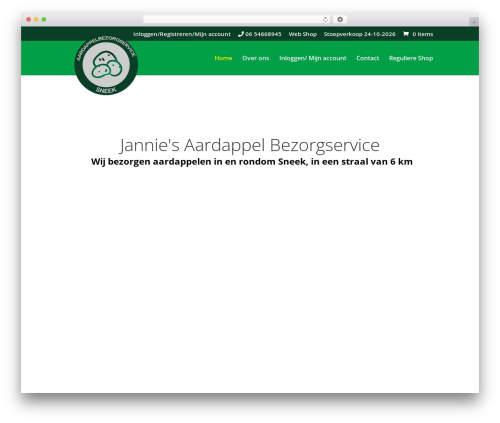The width and height of the screenshot is (500, 423).
Task: Open the Web Shop link
Action: click(303, 34)
